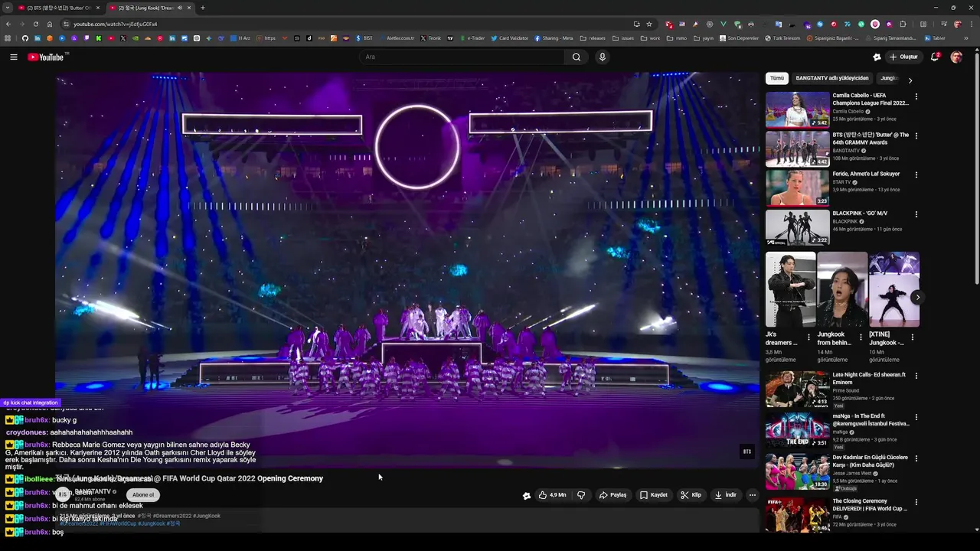Screen dimensions: 980x551
Task: Select the BANGTANTV adlı yükleyiciden chip
Action: click(x=832, y=78)
